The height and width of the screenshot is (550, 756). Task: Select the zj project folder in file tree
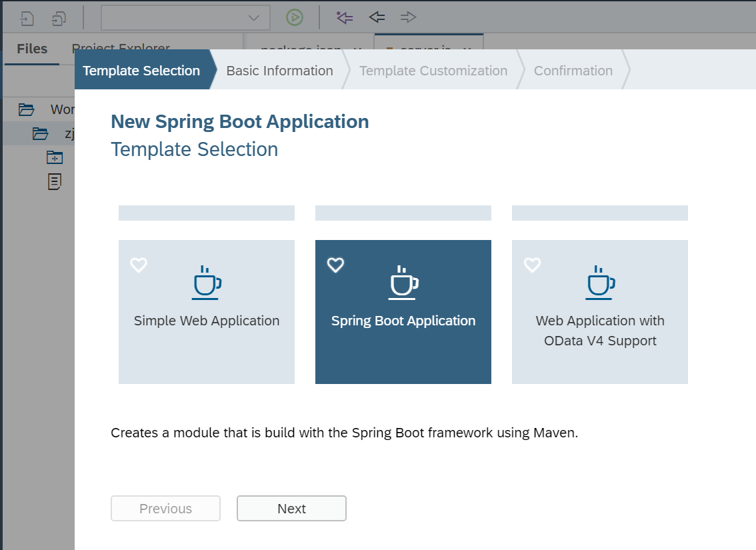pyautogui.click(x=41, y=133)
